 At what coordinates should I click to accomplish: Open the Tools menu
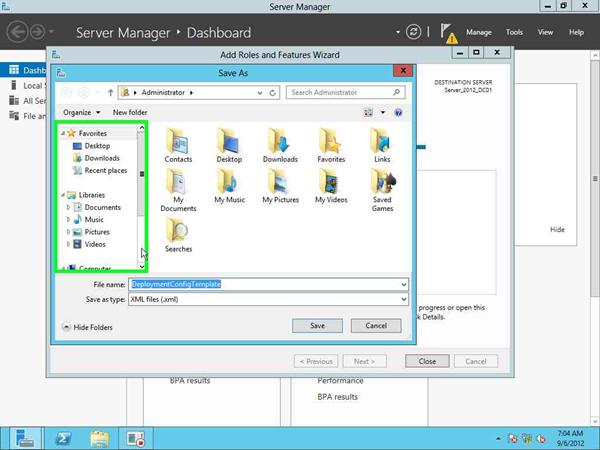(x=514, y=32)
